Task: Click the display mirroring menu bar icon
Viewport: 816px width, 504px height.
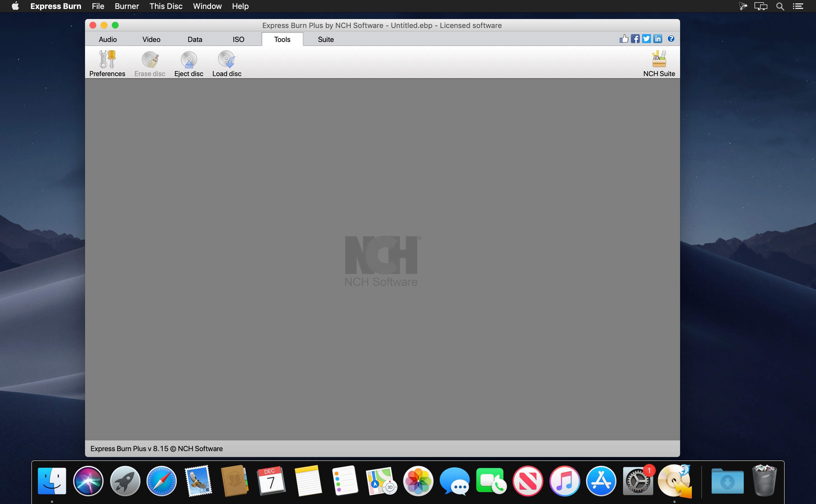Action: click(761, 6)
